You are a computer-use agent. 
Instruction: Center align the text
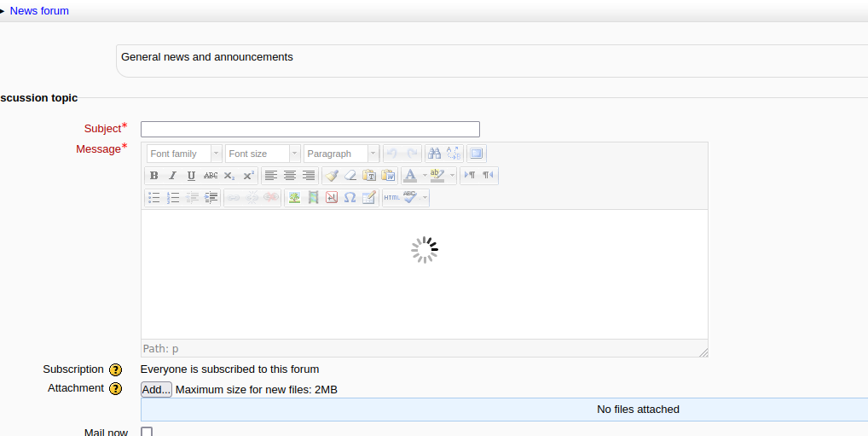(x=290, y=176)
